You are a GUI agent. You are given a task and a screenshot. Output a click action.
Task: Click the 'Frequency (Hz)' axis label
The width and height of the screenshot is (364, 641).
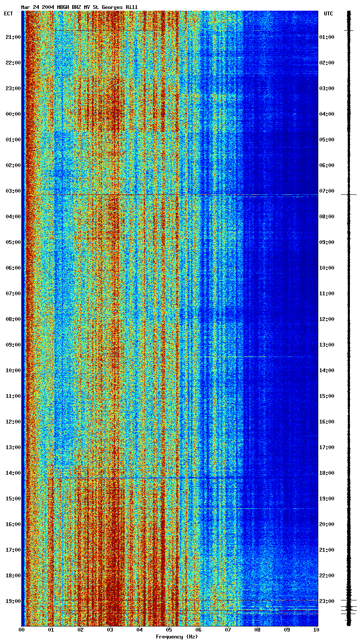(x=176, y=637)
